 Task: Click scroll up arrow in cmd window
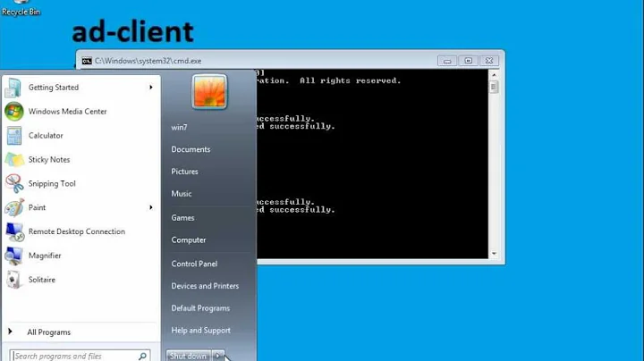click(x=494, y=75)
